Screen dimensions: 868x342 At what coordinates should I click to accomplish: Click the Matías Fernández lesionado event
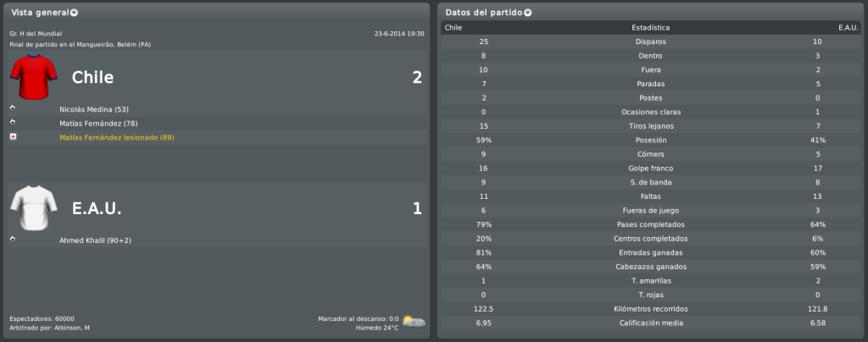pyautogui.click(x=117, y=137)
